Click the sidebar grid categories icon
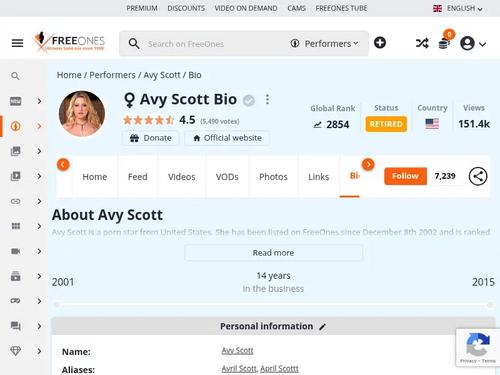This screenshot has width=500, height=375. pyautogui.click(x=15, y=226)
